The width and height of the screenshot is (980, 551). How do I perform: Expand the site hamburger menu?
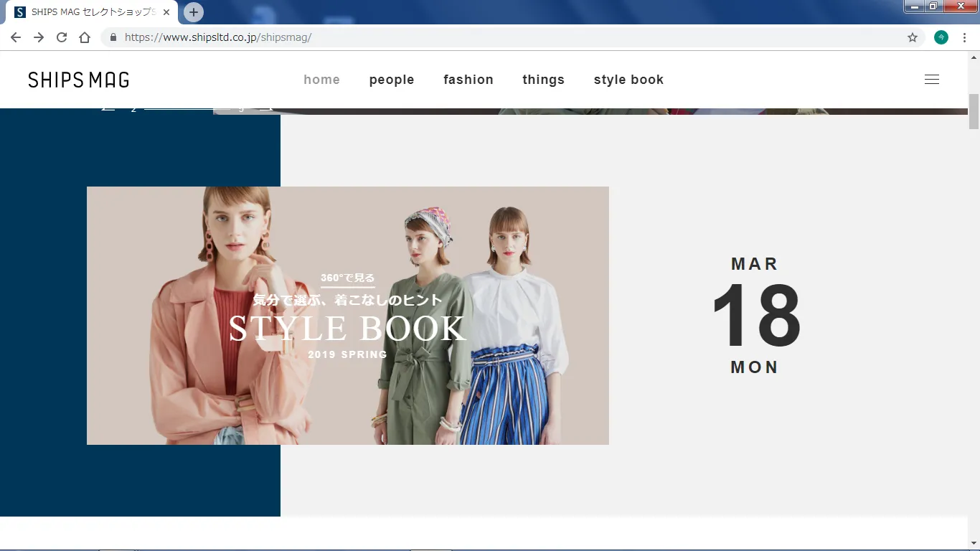(x=932, y=80)
